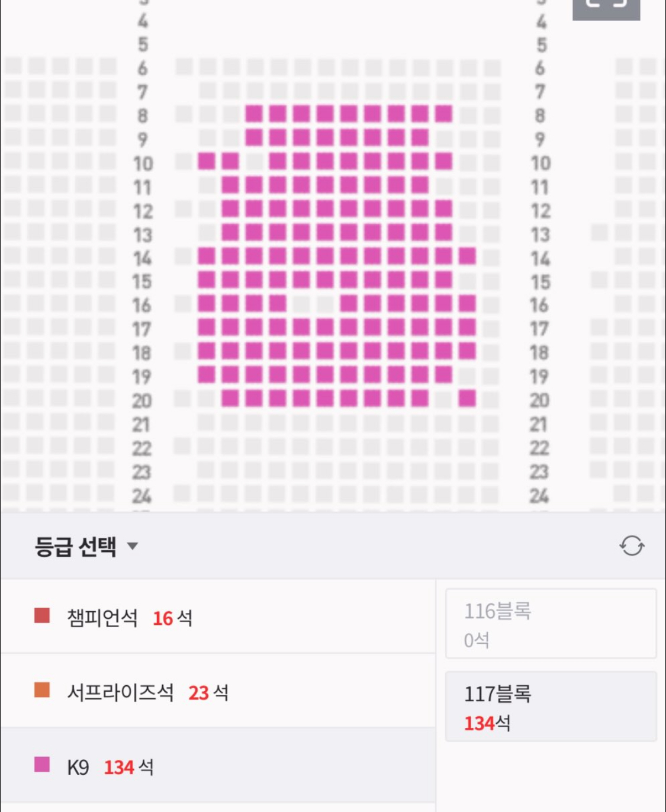The width and height of the screenshot is (666, 812).
Task: Select the leftmost pink seat in row 10
Action: pos(207,161)
